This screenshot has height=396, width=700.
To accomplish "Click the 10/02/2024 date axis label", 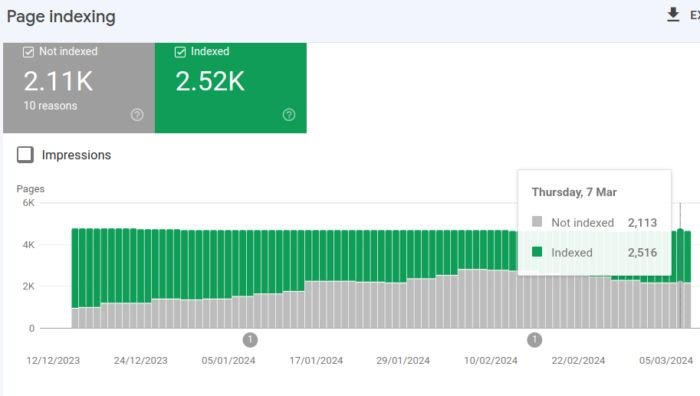I will click(491, 360).
